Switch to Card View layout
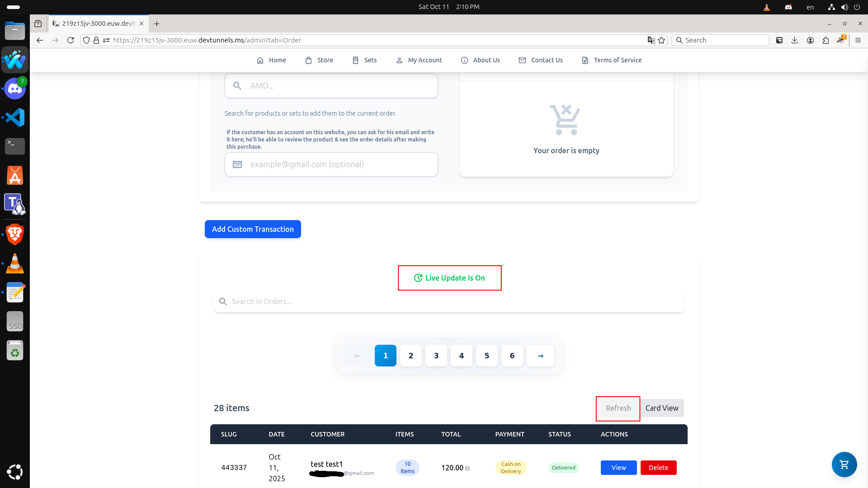The width and height of the screenshot is (868, 488). point(662,408)
